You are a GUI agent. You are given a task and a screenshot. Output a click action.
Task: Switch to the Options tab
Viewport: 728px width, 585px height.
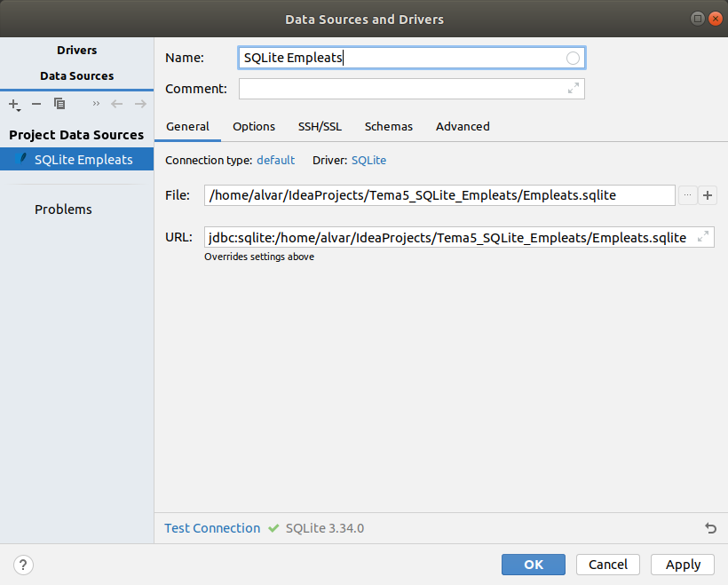coord(254,127)
